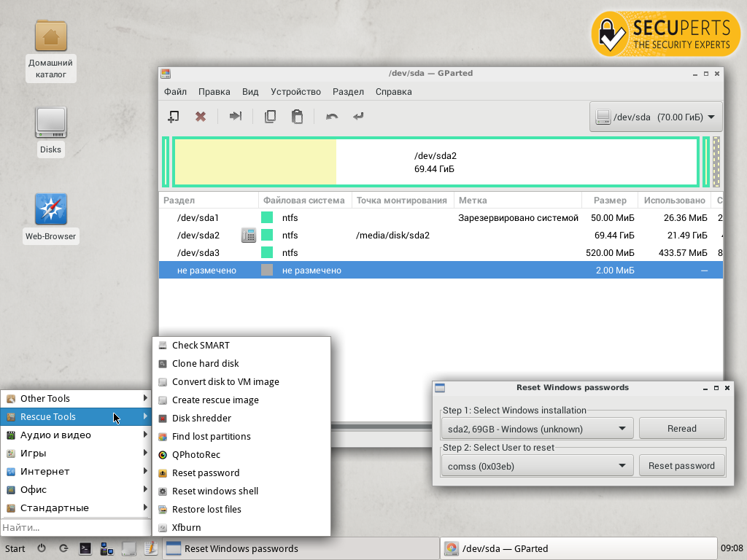Click the /dev/sda2 block in disk map
747x560 pixels.
pos(436,162)
